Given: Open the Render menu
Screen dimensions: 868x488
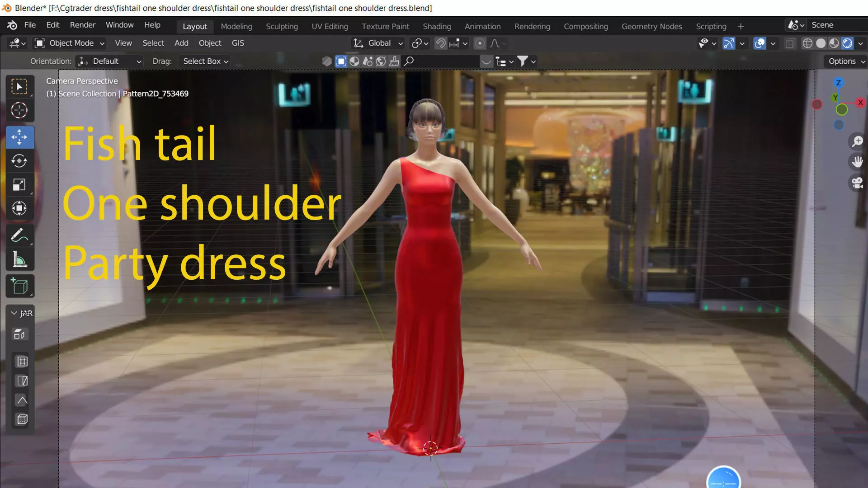Looking at the screenshot, I should (82, 25).
